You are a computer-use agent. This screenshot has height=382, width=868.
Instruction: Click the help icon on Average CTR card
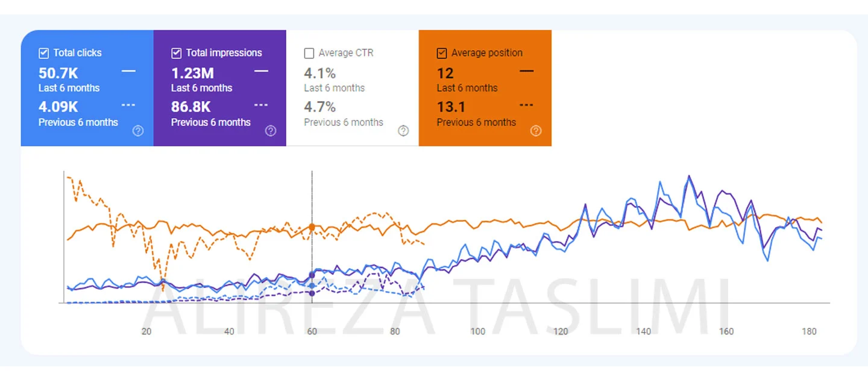[403, 131]
